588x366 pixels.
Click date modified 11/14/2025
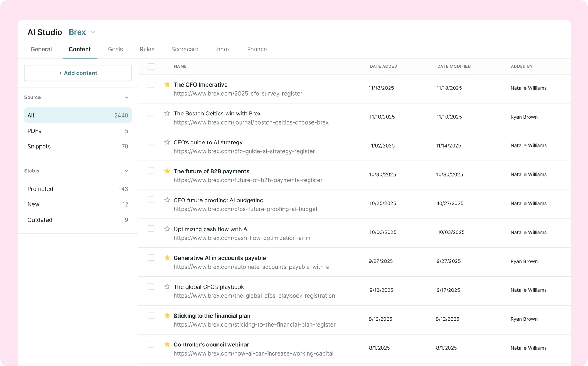click(448, 146)
